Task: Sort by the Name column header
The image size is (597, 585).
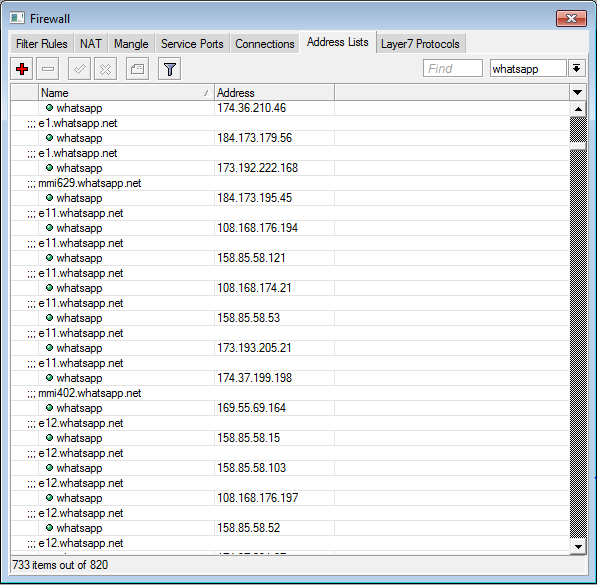Action: pyautogui.click(x=126, y=93)
